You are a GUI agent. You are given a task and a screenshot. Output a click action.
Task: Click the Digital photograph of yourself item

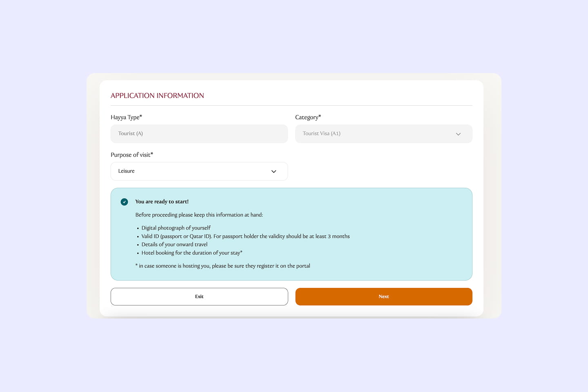176,228
